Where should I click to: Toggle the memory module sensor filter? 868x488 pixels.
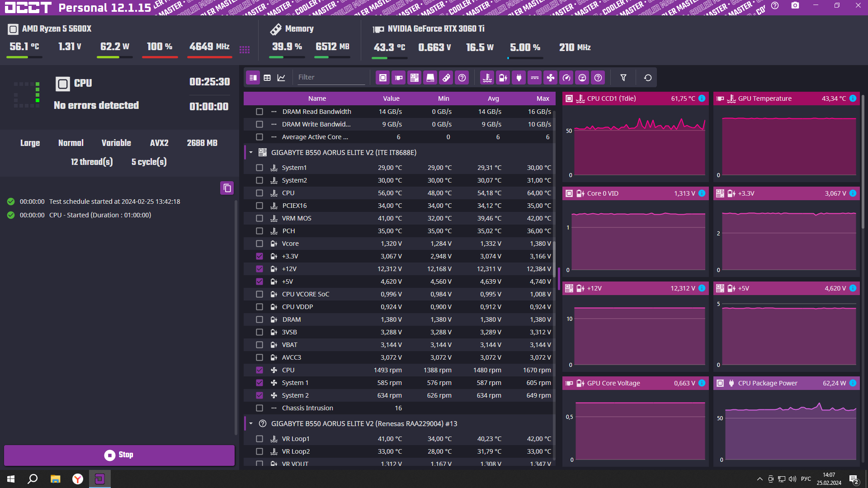point(446,78)
